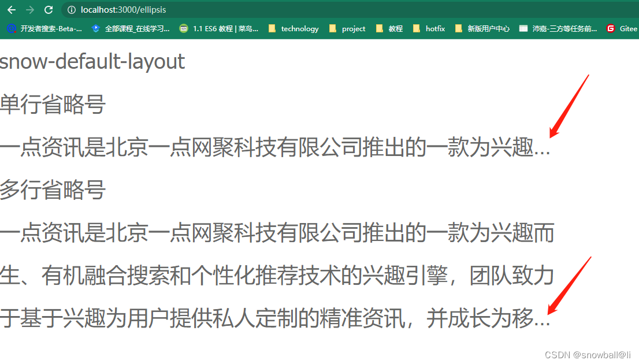Click the truncated line ending 并成长为移...
639x364 pixels.
tap(275, 318)
